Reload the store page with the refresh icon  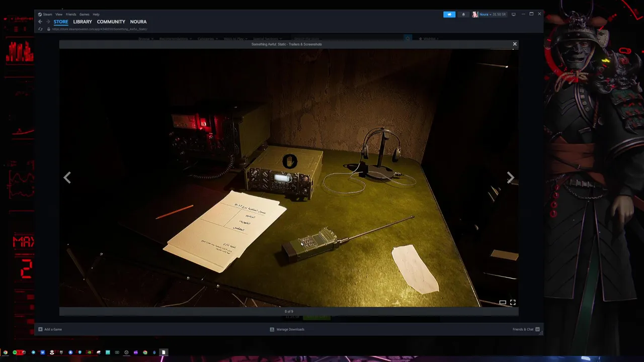tap(40, 29)
